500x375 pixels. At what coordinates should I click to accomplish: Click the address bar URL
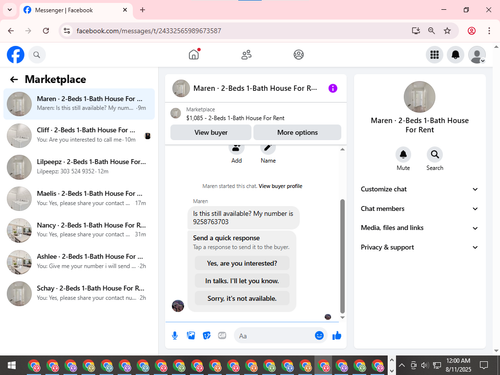[149, 31]
